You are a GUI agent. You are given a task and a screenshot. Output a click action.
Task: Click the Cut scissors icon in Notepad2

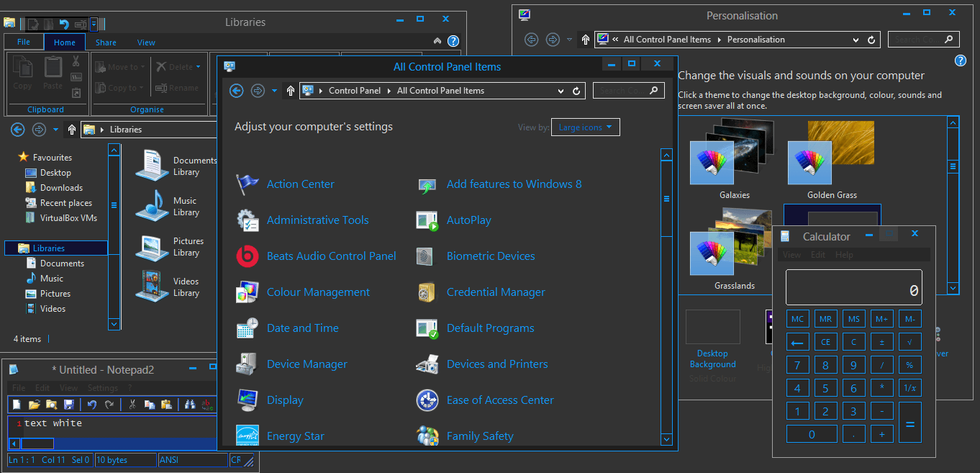pos(132,405)
